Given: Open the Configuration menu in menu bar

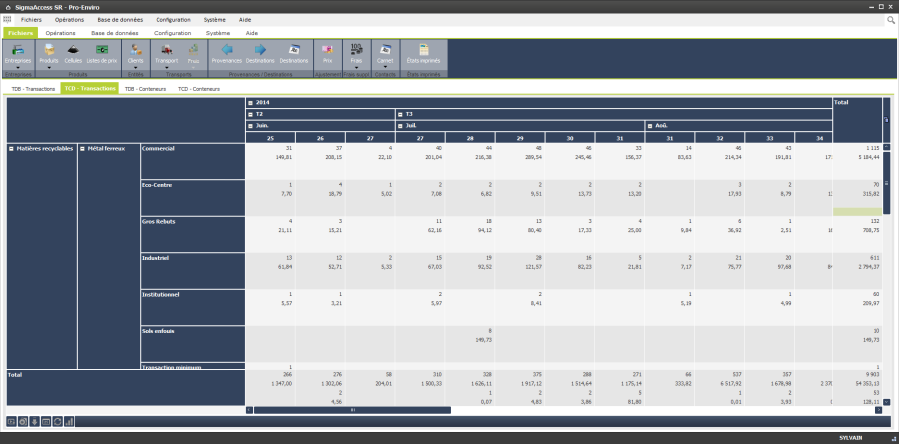Looking at the screenshot, I should coord(173,20).
